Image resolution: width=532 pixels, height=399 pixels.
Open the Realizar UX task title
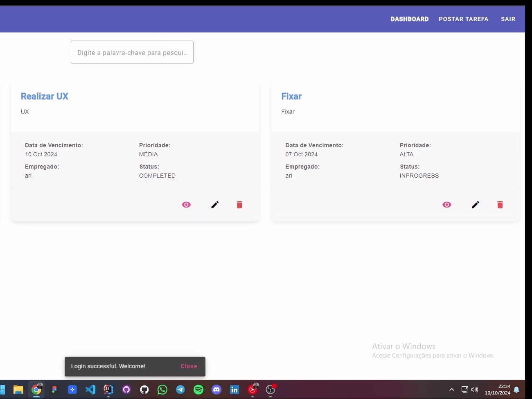coord(45,96)
